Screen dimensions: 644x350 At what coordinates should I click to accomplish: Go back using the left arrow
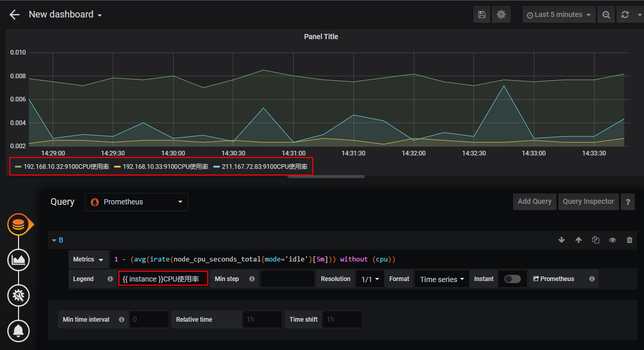pyautogui.click(x=14, y=14)
